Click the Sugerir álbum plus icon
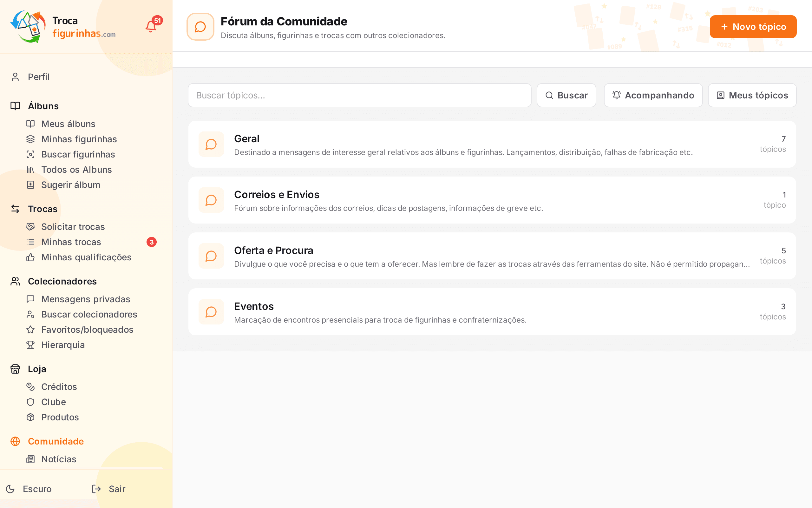Viewport: 812px width, 508px height. [30, 185]
